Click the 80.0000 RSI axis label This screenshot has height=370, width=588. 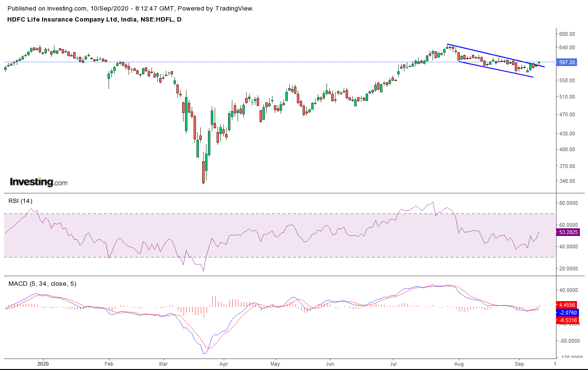click(x=568, y=203)
